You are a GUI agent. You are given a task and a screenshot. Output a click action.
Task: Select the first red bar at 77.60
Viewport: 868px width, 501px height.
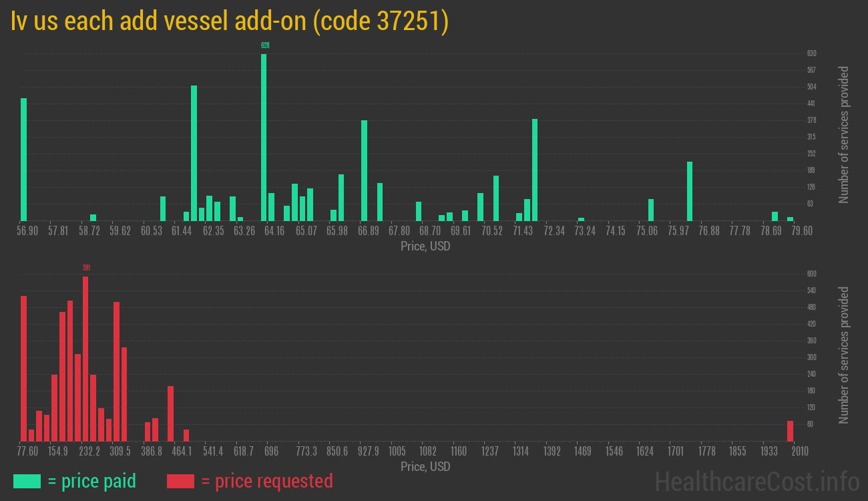[24, 368]
